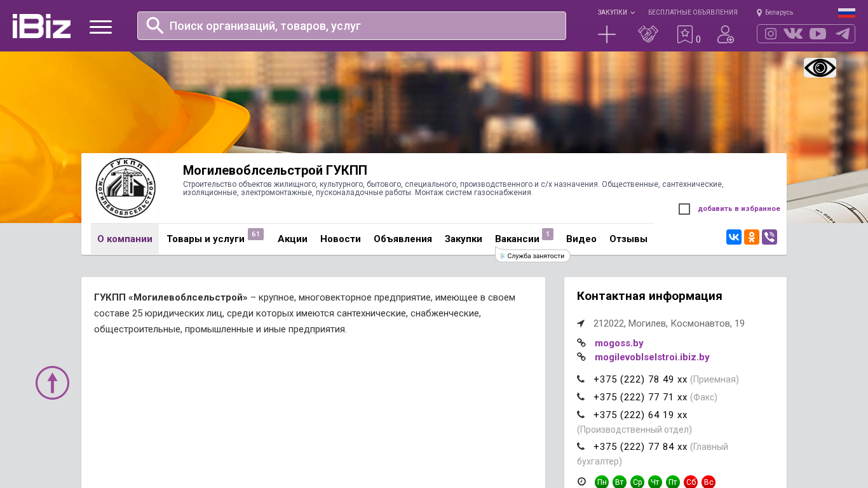The height and width of the screenshot is (488, 868).
Task: Reveal the Факс phone number
Action: [x=641, y=397]
